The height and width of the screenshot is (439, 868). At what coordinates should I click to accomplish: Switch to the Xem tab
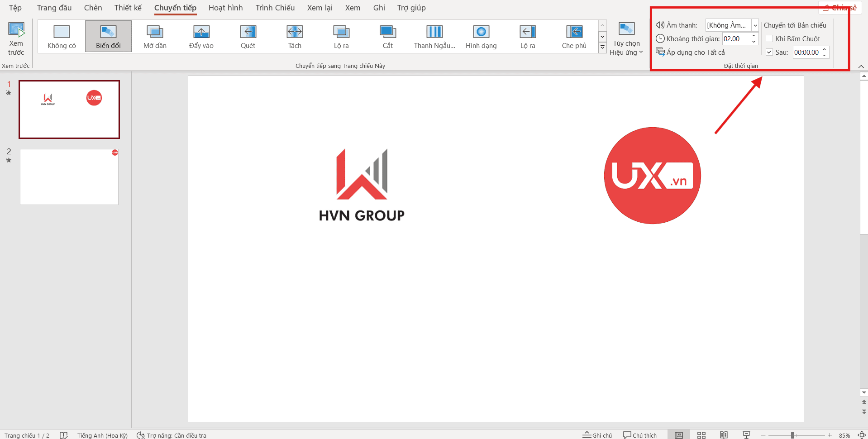coord(353,8)
